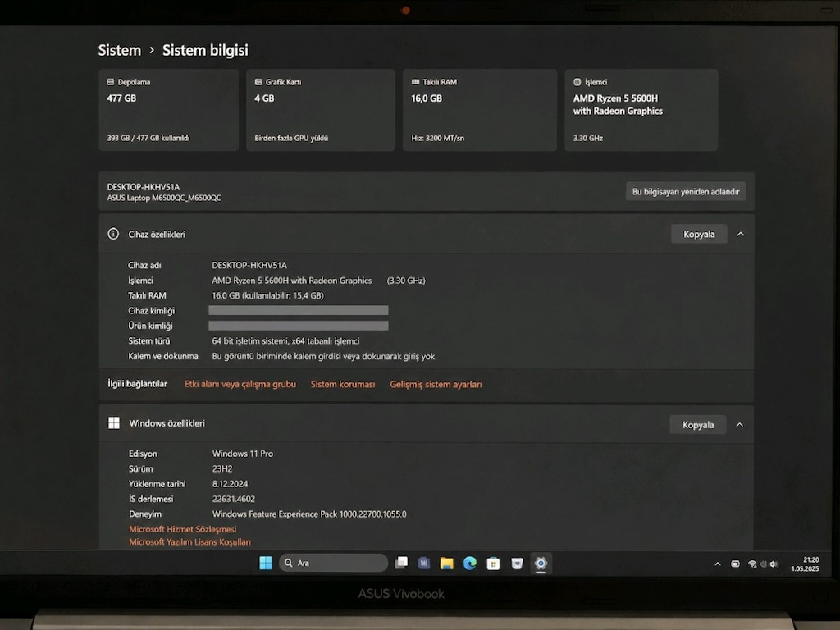The image size is (840, 630).
Task: Click the Windows logo beside Windows özellikleri
Action: 114,423
